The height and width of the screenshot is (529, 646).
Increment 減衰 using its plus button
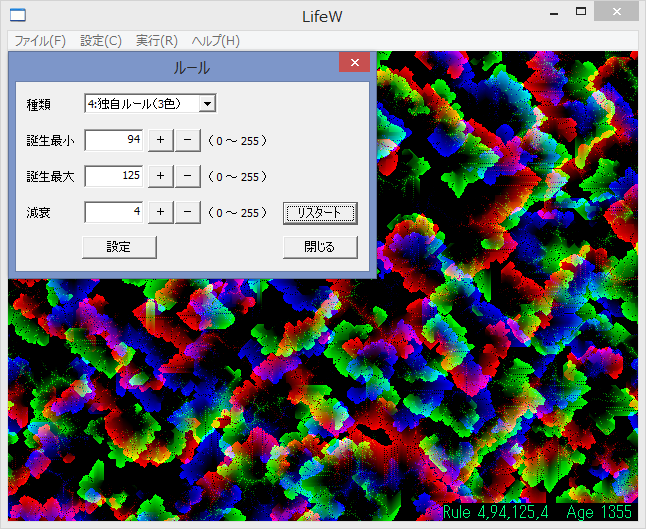pos(160,212)
